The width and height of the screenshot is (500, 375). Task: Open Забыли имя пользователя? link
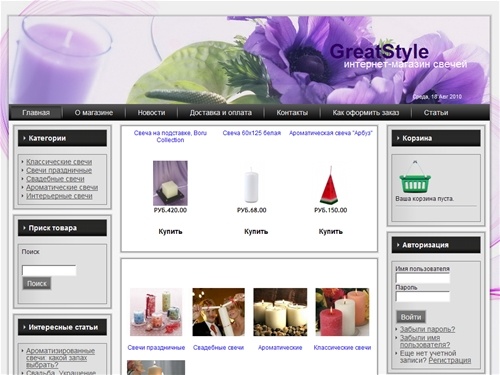425,341
